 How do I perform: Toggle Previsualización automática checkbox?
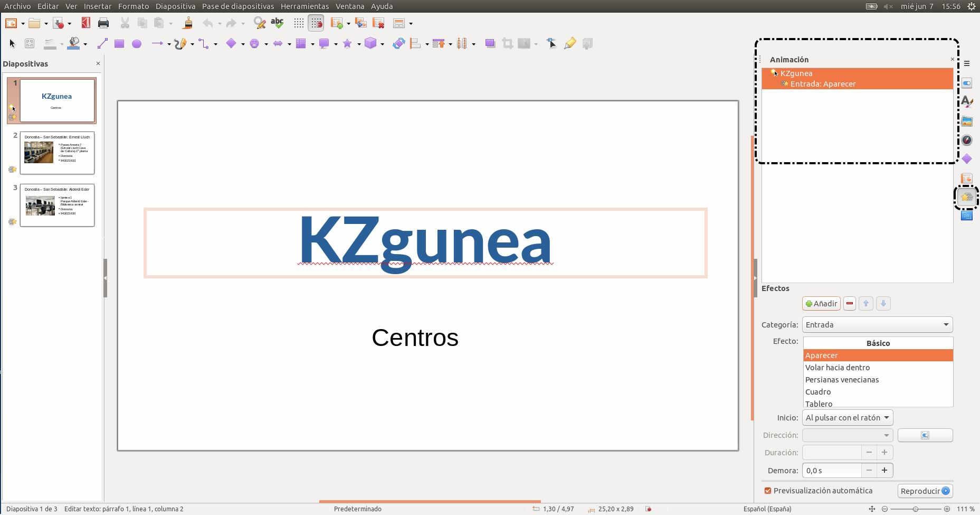pos(768,491)
